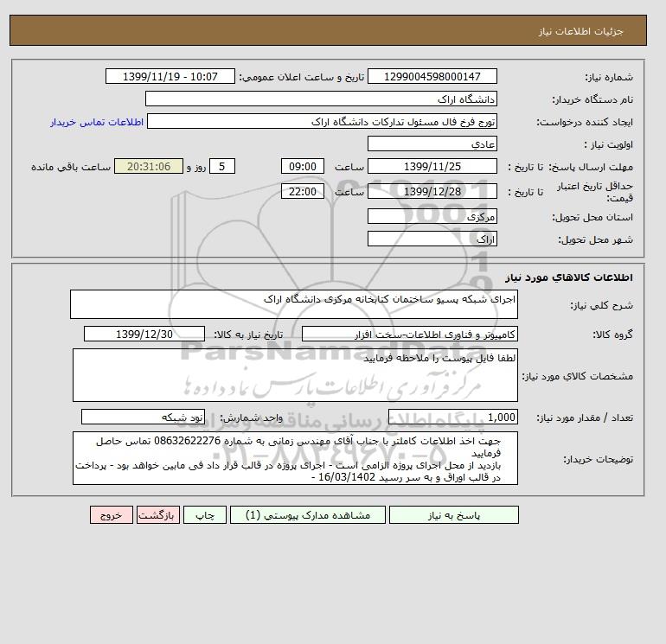Click the پاسخ به نیاز button
The image size is (666, 644).
453,515
